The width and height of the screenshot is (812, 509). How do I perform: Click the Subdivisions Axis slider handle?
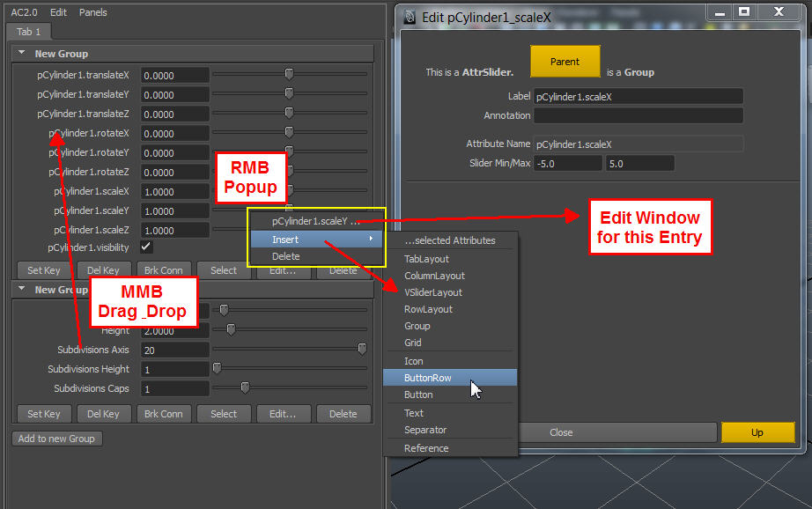tap(361, 350)
